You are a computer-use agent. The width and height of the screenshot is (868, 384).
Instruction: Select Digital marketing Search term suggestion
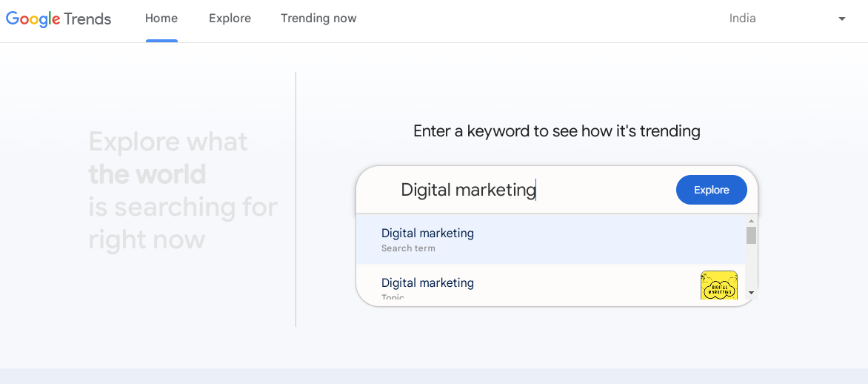[x=550, y=239]
